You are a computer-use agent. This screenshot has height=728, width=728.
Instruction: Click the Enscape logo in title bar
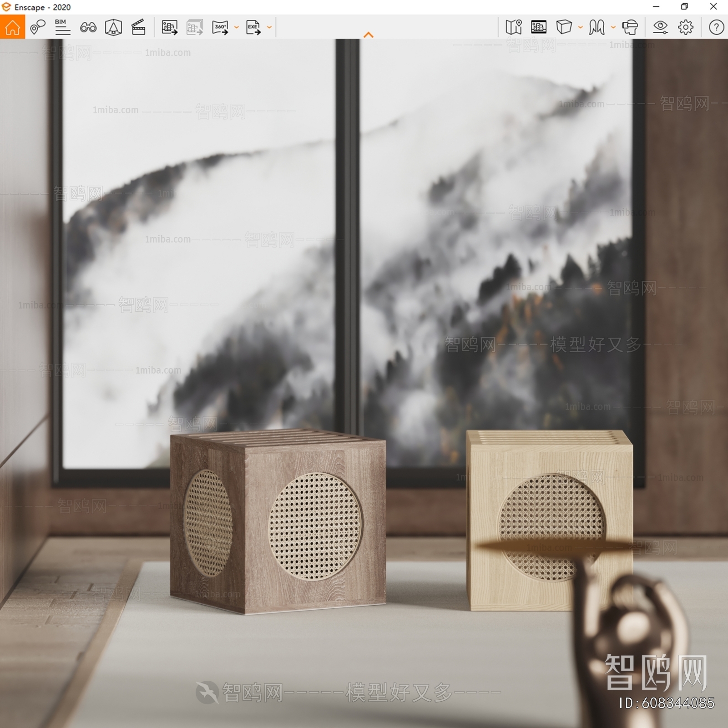point(6,7)
